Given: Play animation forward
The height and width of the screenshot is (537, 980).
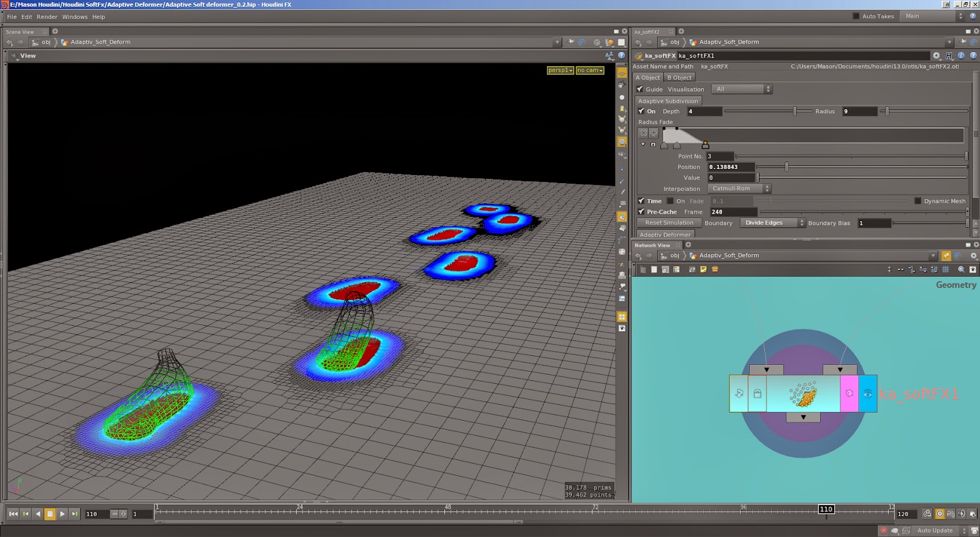Looking at the screenshot, I should point(62,514).
